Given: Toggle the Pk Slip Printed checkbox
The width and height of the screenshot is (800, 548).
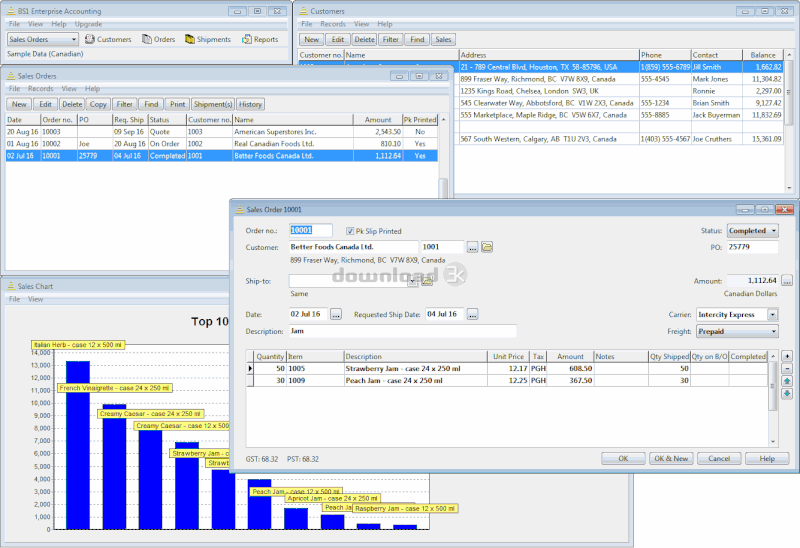Looking at the screenshot, I should coord(349,231).
